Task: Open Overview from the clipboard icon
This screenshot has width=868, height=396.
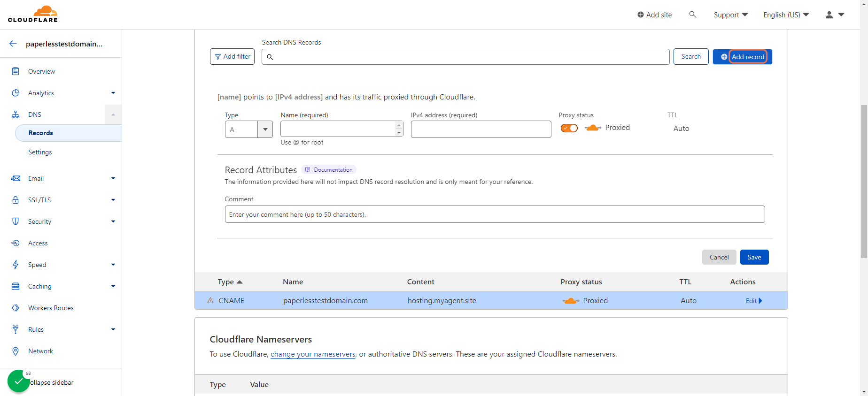Action: point(15,71)
